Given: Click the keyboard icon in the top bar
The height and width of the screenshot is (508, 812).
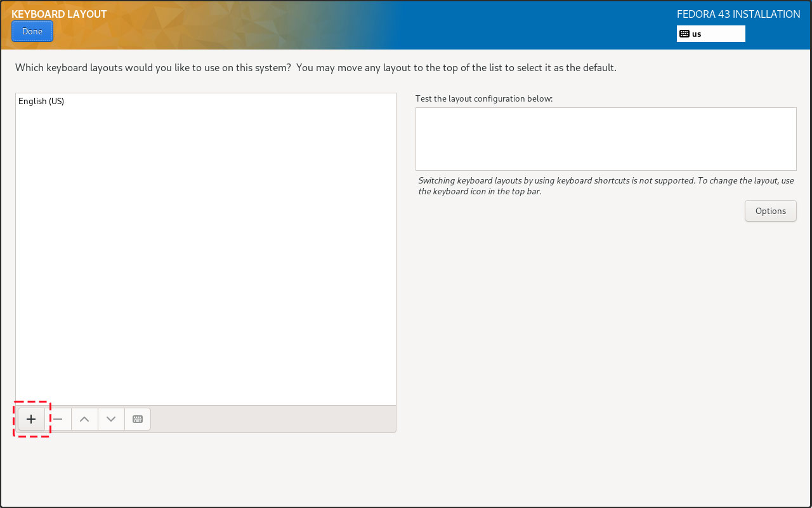Looking at the screenshot, I should coord(684,34).
